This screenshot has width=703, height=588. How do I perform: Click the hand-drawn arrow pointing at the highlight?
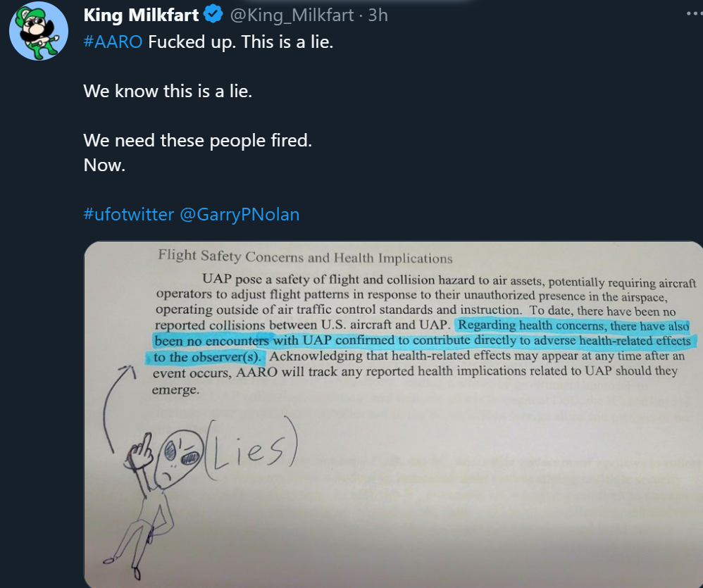(118, 407)
